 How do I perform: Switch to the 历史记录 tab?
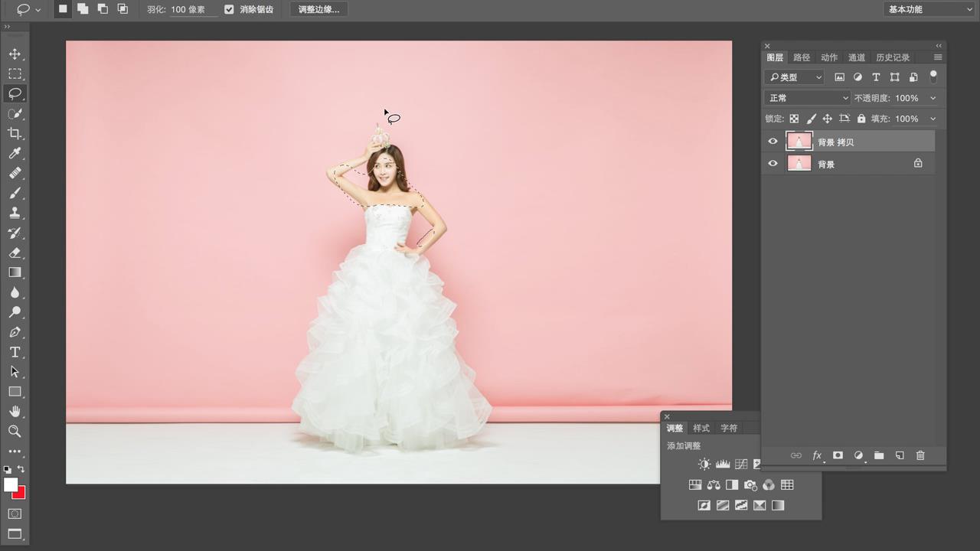click(x=893, y=57)
